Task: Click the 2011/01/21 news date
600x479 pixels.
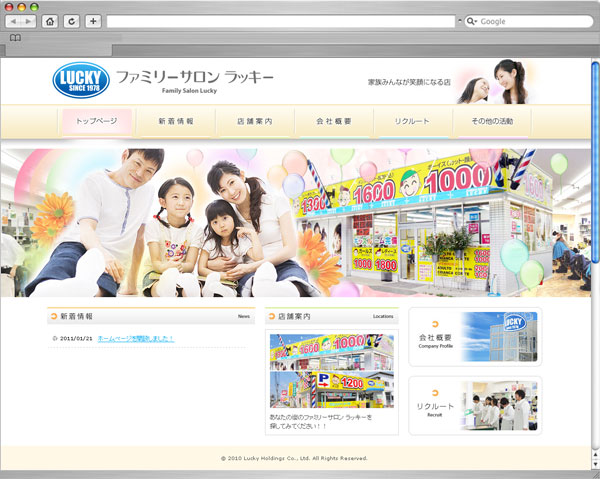Action: pos(76,339)
